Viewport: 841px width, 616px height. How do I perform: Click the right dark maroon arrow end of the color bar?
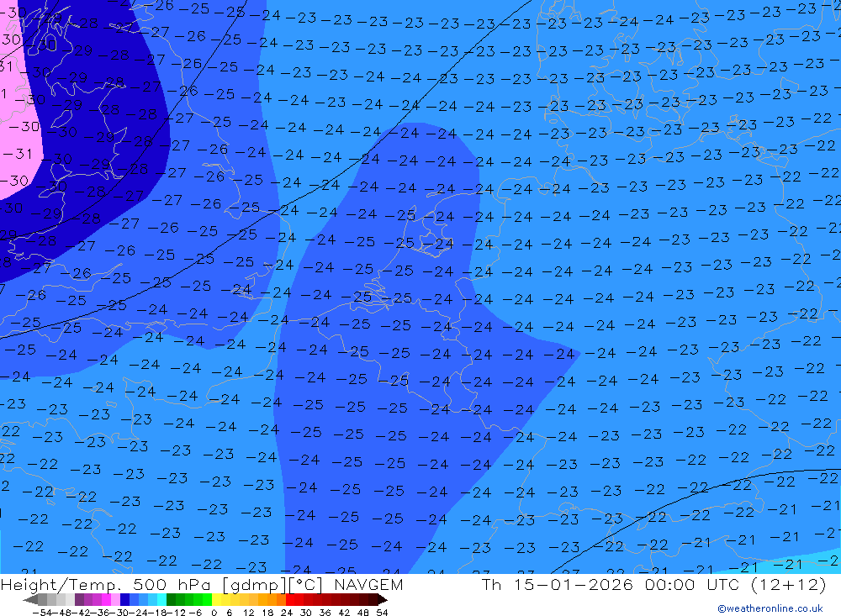tap(382, 600)
